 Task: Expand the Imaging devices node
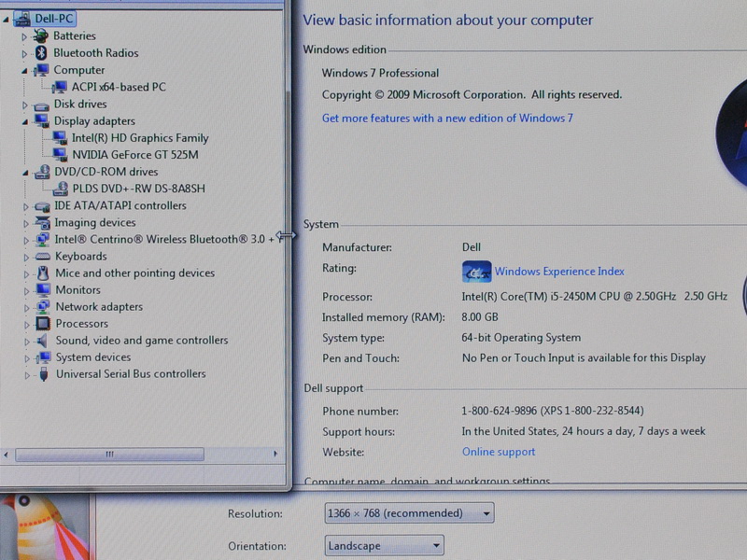pyautogui.click(x=26, y=223)
